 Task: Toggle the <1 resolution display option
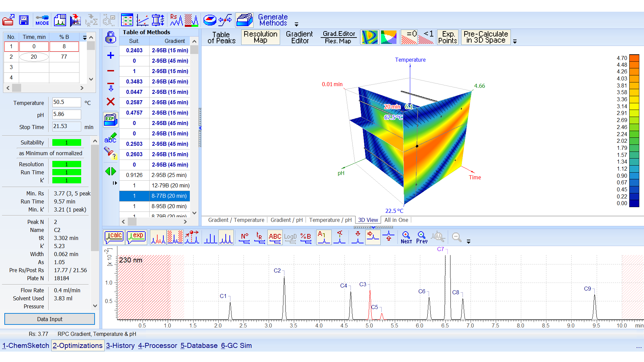426,37
